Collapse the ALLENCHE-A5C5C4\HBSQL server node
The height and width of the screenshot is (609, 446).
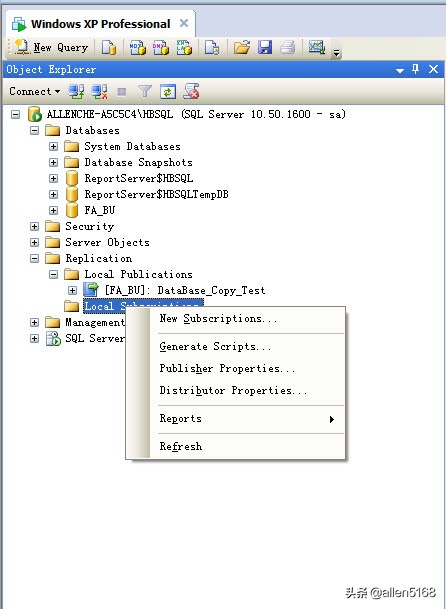click(x=16, y=115)
